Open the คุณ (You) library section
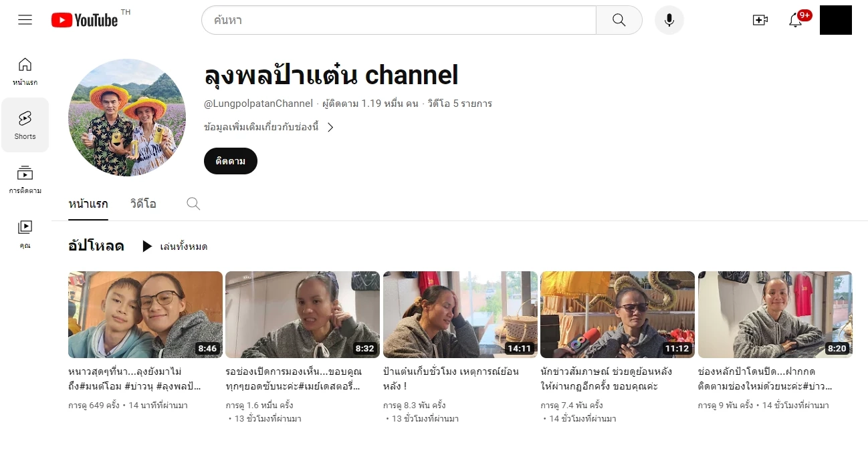Screen dimensions: 868x463 click(25, 234)
